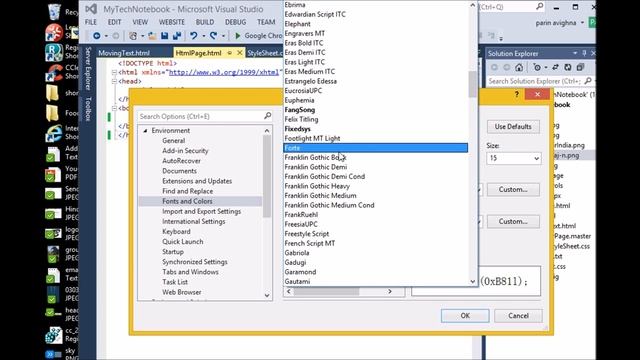This screenshot has width=640, height=360.
Task: Click the dialog Help question mark
Action: 517,95
